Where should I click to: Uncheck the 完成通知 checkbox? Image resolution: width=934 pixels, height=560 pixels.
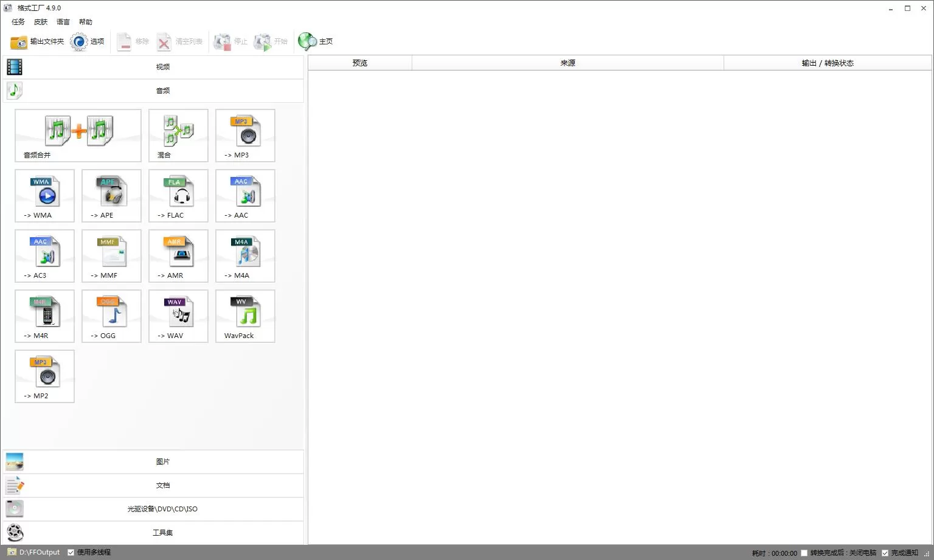coord(885,553)
